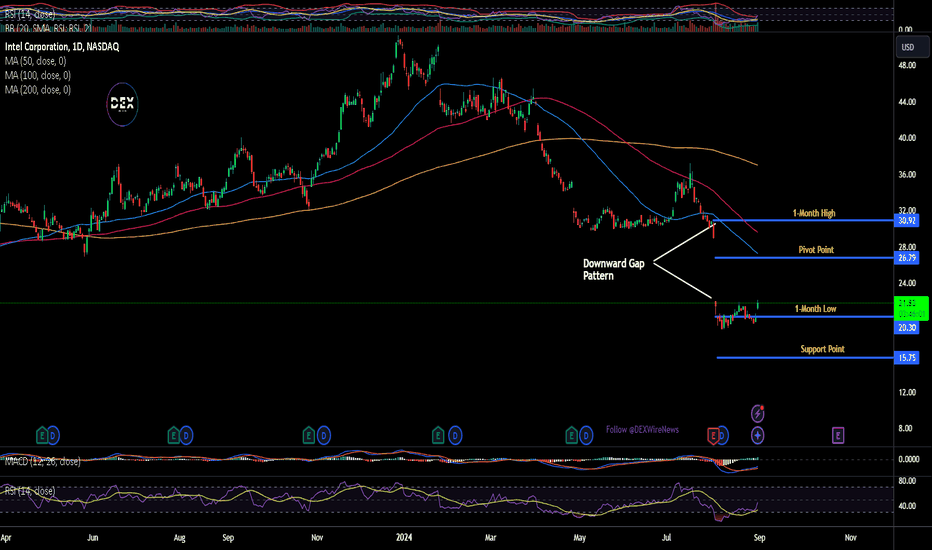Click the 20.30 price label

coord(906,328)
